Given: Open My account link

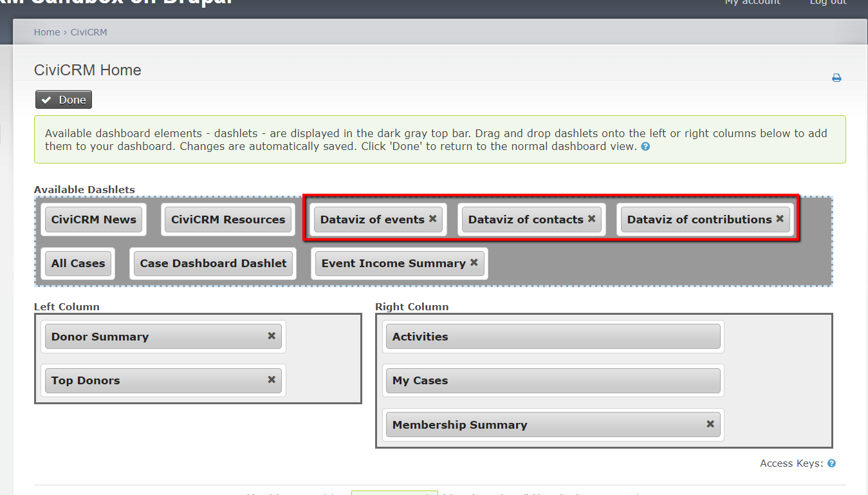Looking at the screenshot, I should click(752, 3).
